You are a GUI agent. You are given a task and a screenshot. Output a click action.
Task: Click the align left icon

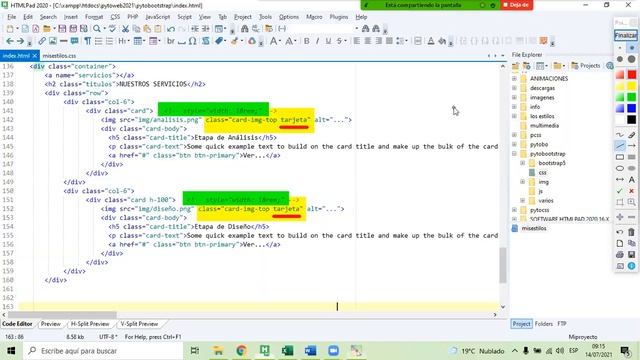[x=357, y=41]
